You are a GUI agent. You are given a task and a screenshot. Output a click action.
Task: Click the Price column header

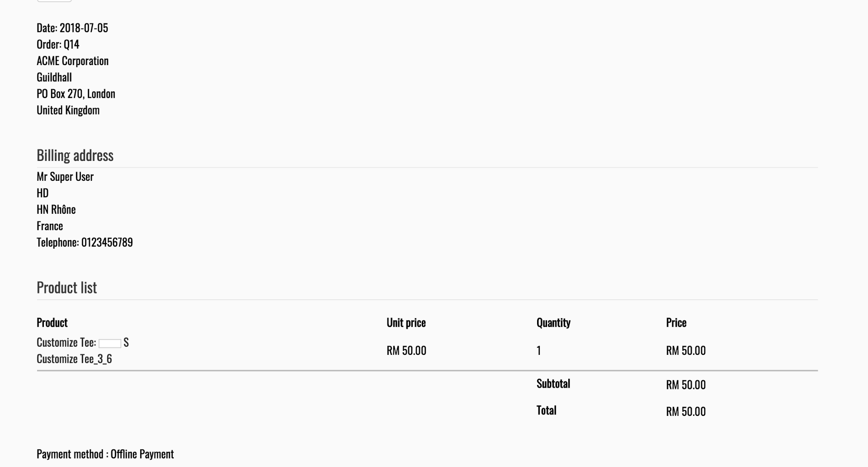pyautogui.click(x=676, y=323)
